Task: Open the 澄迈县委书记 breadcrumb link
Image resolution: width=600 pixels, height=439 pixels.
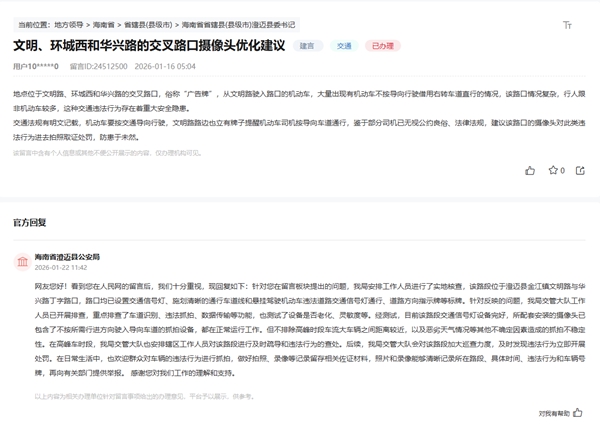Action: (x=238, y=25)
